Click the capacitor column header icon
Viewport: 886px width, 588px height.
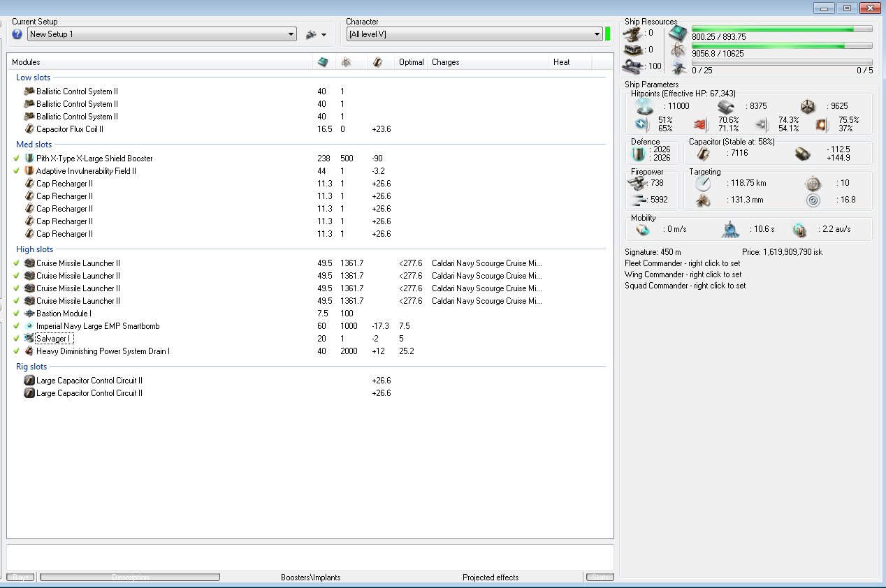pyautogui.click(x=377, y=62)
